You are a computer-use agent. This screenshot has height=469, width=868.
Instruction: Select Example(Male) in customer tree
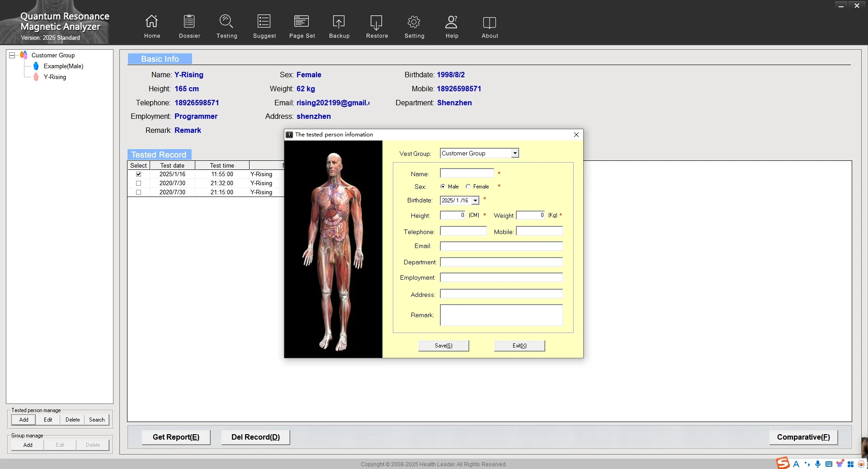(63, 66)
